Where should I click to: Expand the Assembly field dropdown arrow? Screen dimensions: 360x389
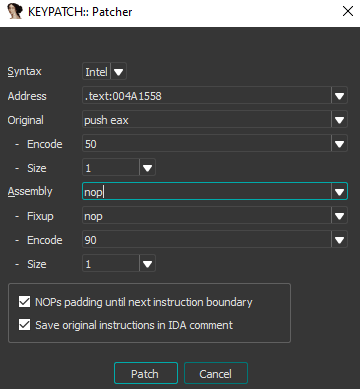[x=339, y=192]
